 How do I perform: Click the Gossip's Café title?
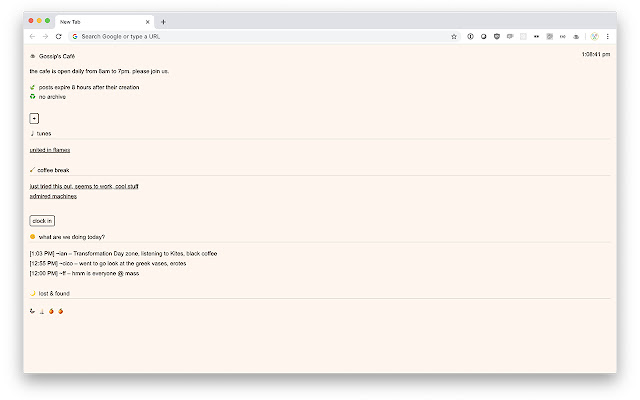[x=56, y=56]
